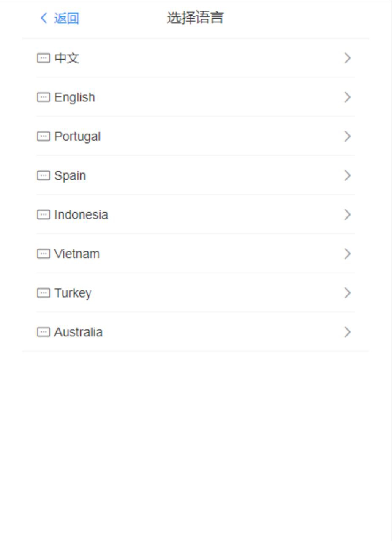Select Indonesia from the language list
392x541 pixels.
[81, 215]
